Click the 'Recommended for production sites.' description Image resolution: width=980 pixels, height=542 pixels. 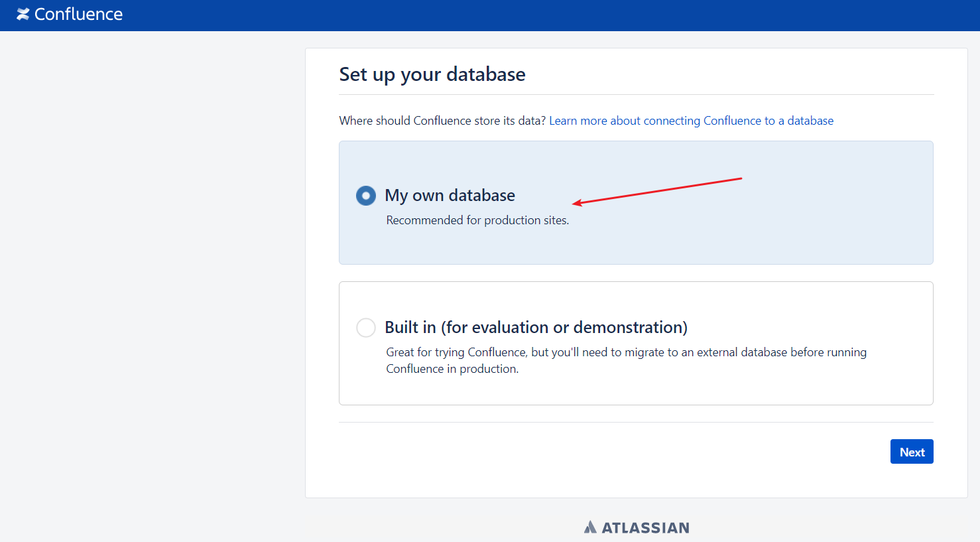477,220
